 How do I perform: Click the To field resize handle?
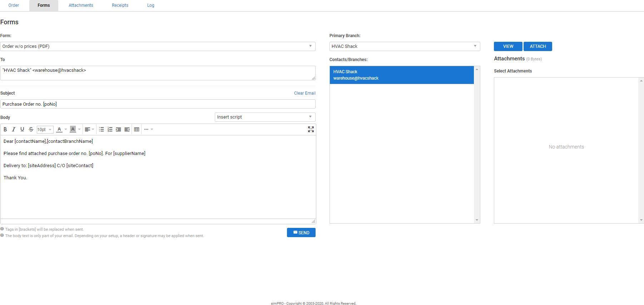[313, 78]
